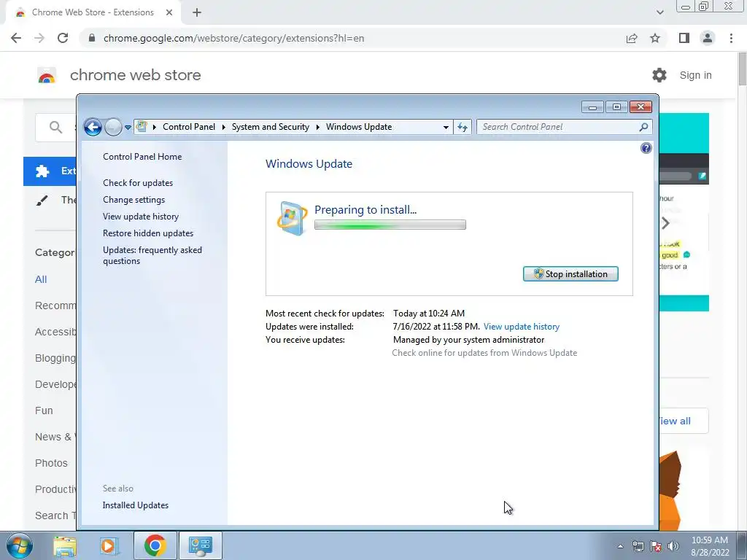Click the refresh button in Control Panel
Image resolution: width=747 pixels, height=560 pixels.
tap(462, 127)
